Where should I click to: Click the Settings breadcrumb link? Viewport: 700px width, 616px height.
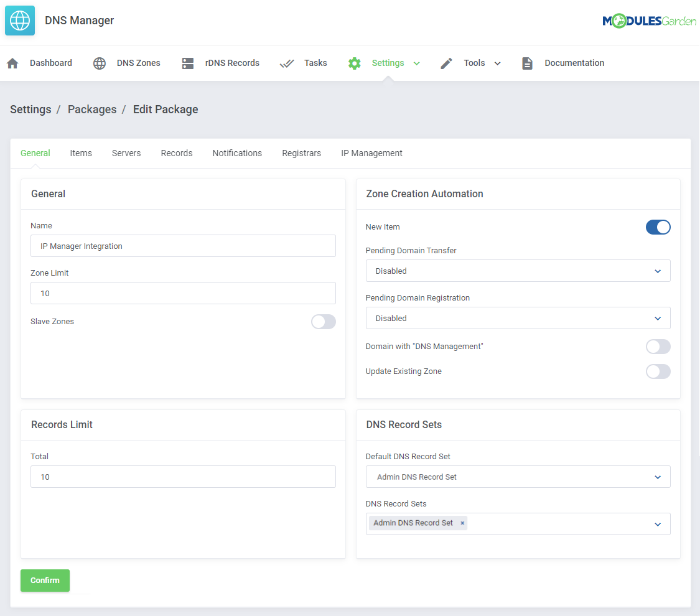tap(31, 110)
